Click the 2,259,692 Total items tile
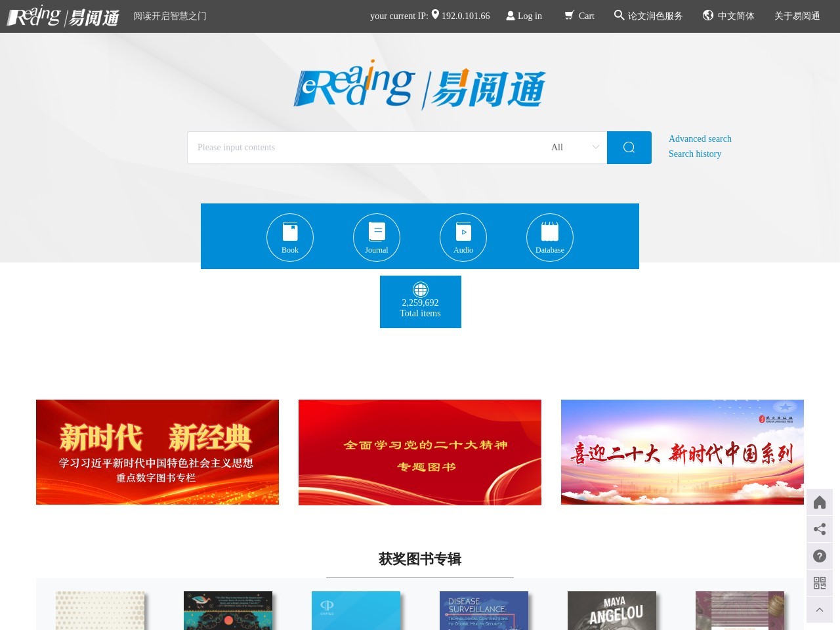The image size is (840, 630). [421, 302]
